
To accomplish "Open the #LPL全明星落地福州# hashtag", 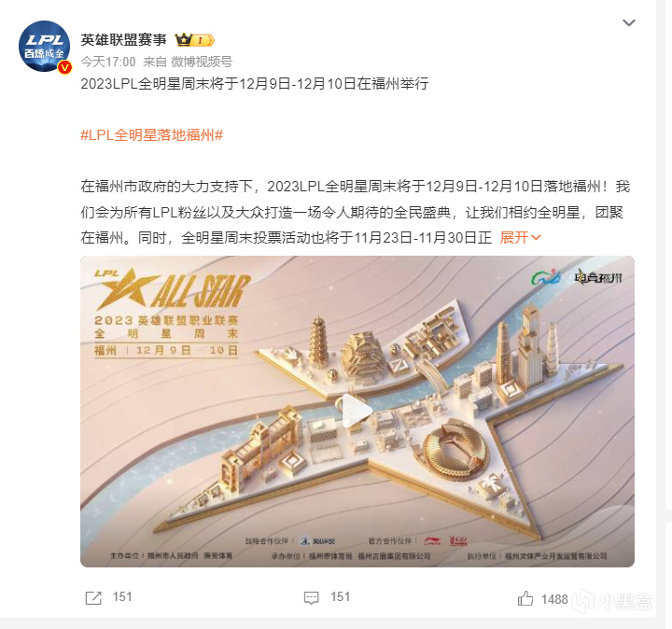I will click(152, 135).
